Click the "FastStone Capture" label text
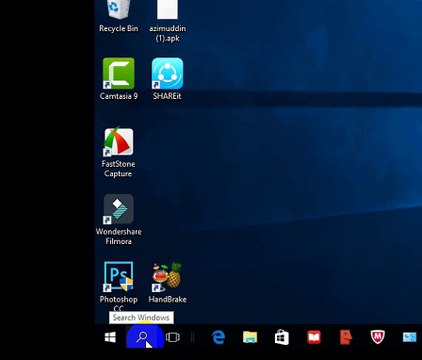 click(x=118, y=169)
